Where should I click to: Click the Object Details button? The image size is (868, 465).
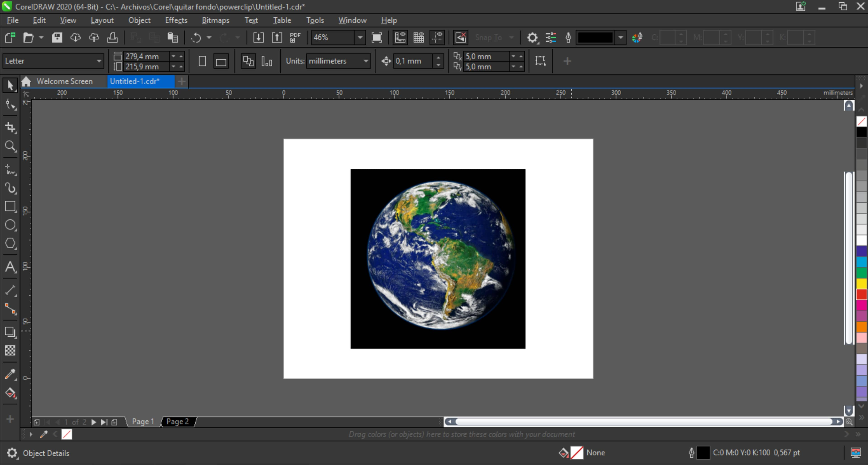pos(45,453)
